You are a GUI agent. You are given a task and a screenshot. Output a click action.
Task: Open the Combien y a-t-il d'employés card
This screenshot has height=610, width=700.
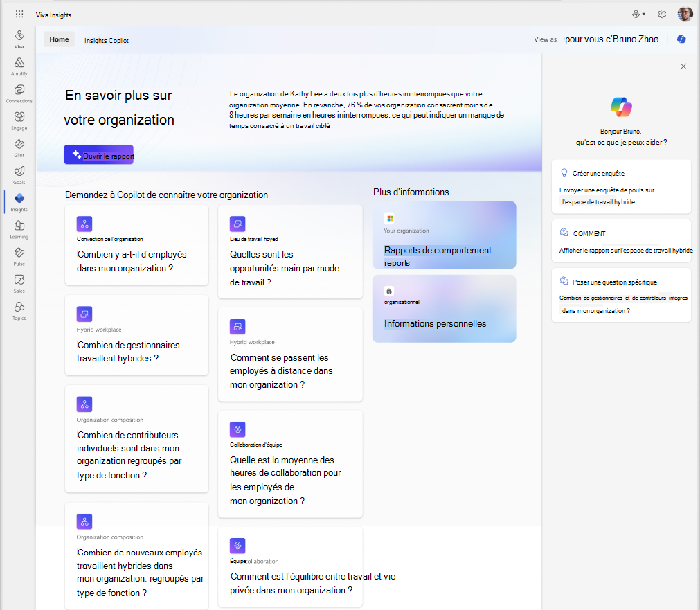tap(136, 244)
